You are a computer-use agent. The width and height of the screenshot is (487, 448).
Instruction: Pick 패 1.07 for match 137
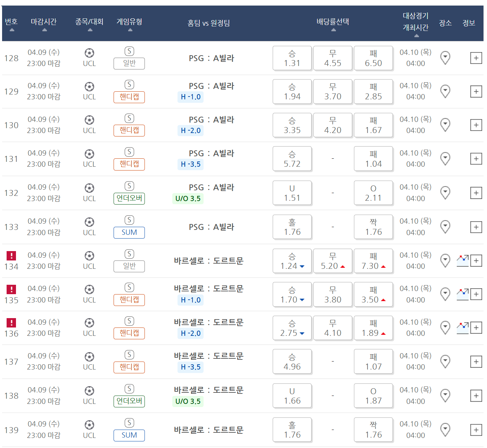(373, 362)
